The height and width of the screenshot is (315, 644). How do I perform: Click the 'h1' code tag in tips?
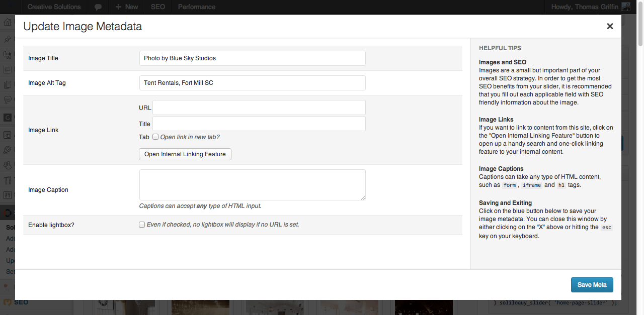pyautogui.click(x=561, y=185)
